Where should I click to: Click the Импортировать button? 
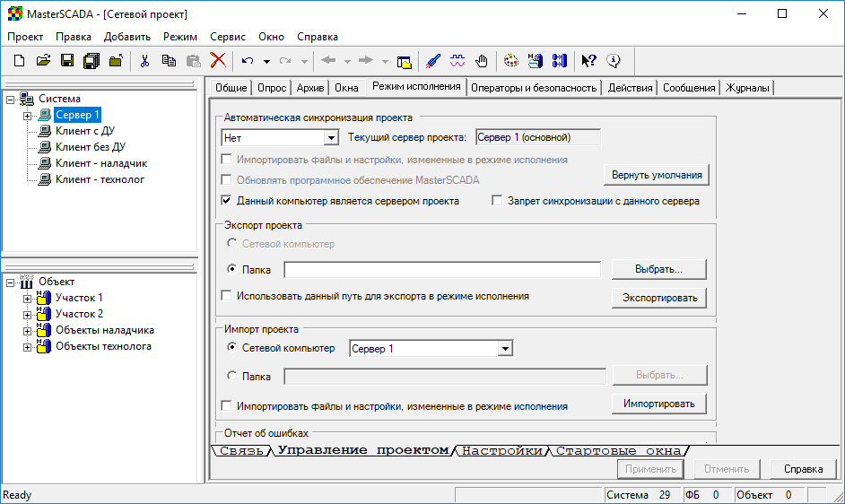tap(659, 404)
